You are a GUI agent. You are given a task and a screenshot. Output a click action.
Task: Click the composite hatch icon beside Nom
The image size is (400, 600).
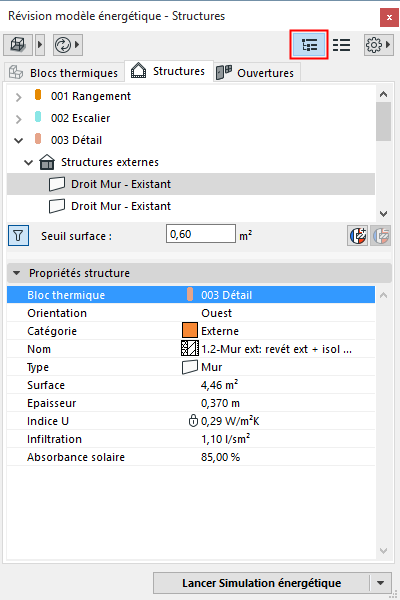[x=190, y=349]
